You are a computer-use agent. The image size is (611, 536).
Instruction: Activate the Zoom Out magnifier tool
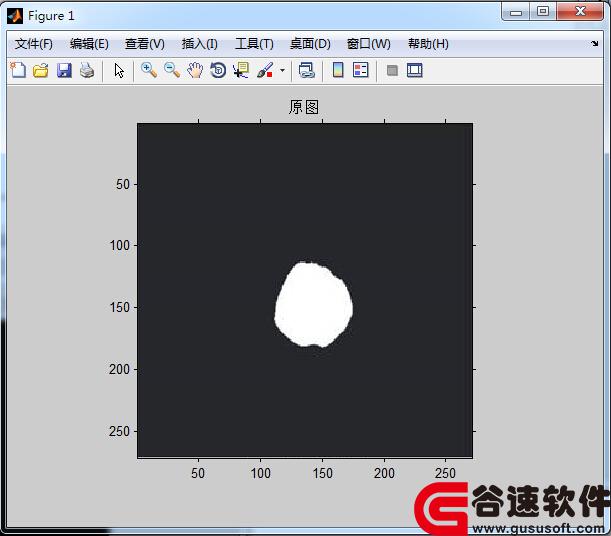[171, 71]
